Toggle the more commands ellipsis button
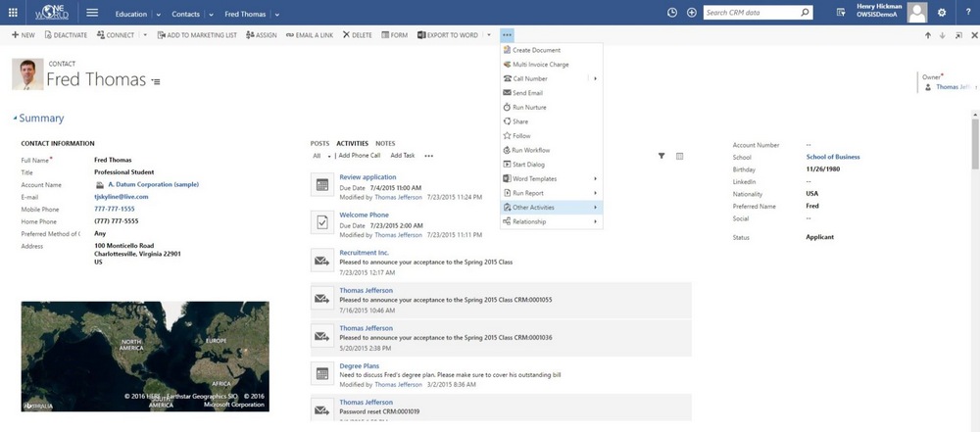This screenshot has width=980, height=432. [507, 35]
